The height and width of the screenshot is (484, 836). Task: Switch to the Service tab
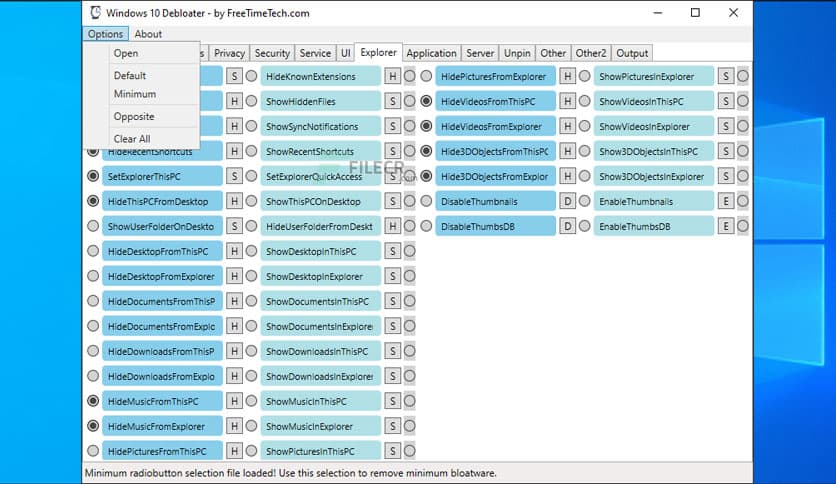pyautogui.click(x=315, y=53)
